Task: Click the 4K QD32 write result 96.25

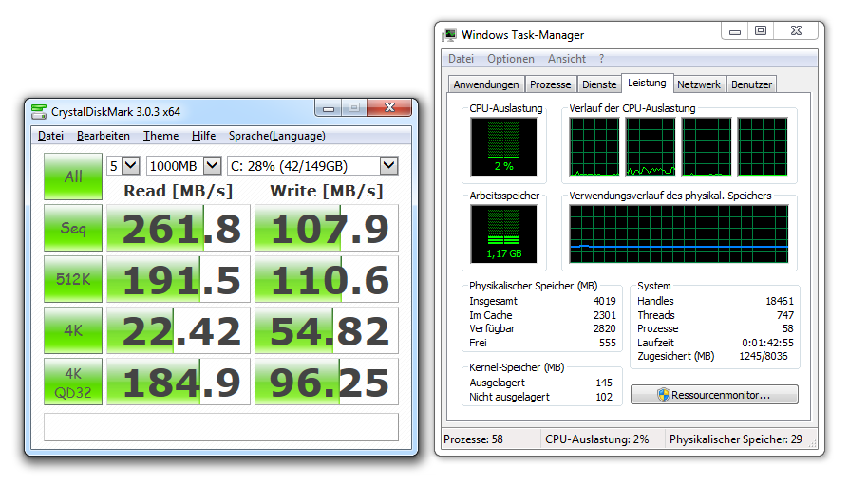Action: click(327, 382)
